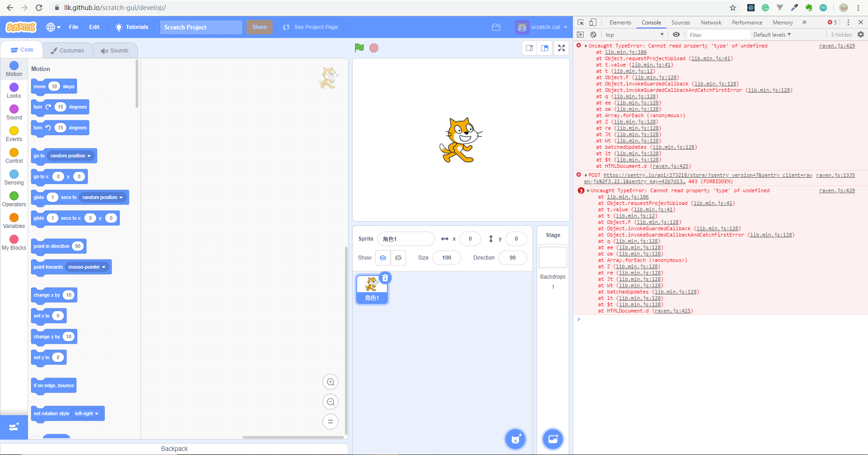Click the choose backdrop icon
The height and width of the screenshot is (455, 868).
pos(552,439)
